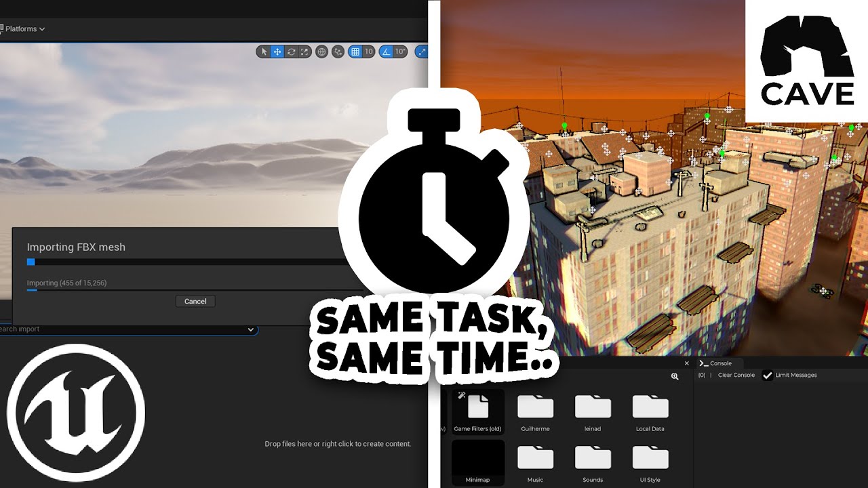868x488 pixels.
Task: Open the Music folder
Action: coord(536,464)
